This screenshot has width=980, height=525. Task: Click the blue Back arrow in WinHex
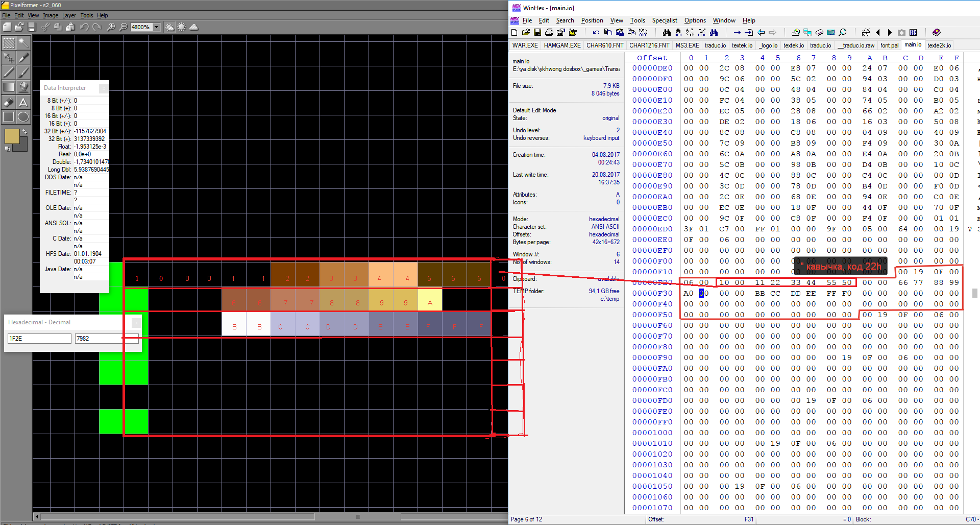(761, 32)
